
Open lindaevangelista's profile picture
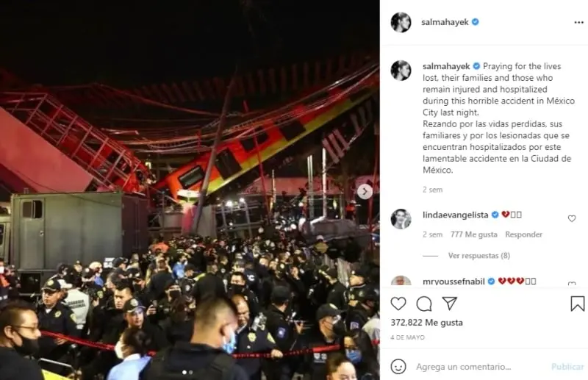401,219
